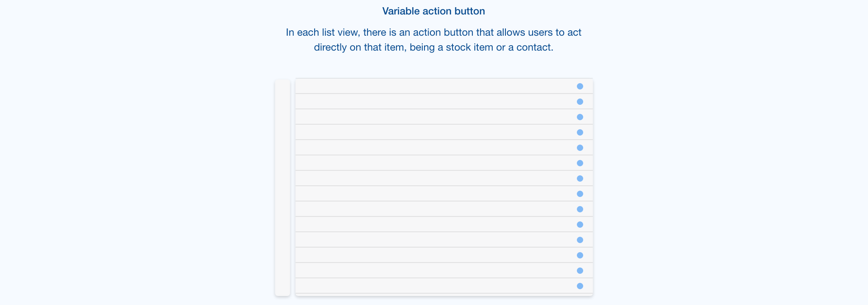Select the last list row's empty area

[434, 286]
